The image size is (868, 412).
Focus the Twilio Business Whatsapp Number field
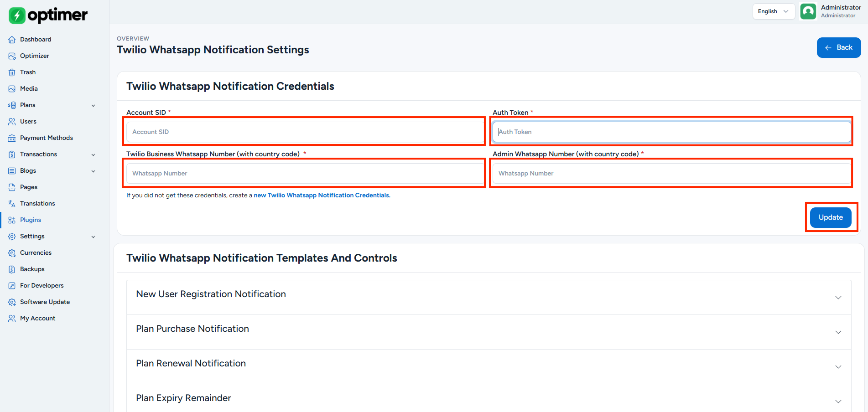point(305,173)
